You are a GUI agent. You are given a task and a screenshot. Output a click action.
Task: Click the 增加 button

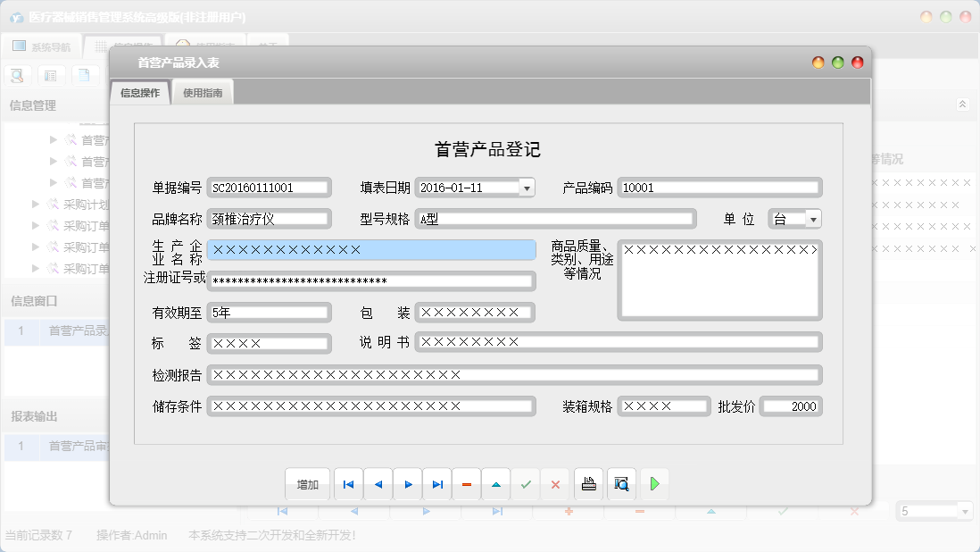[x=308, y=484]
